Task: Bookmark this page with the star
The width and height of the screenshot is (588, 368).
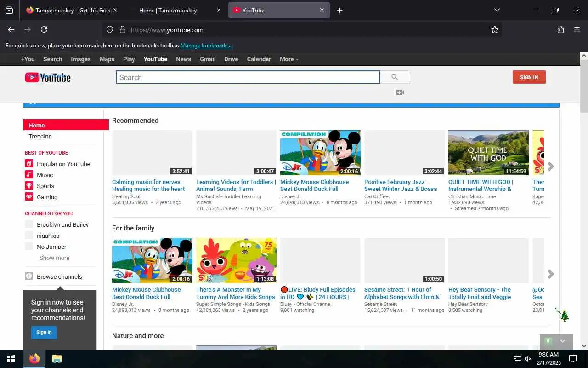Action: (495, 30)
